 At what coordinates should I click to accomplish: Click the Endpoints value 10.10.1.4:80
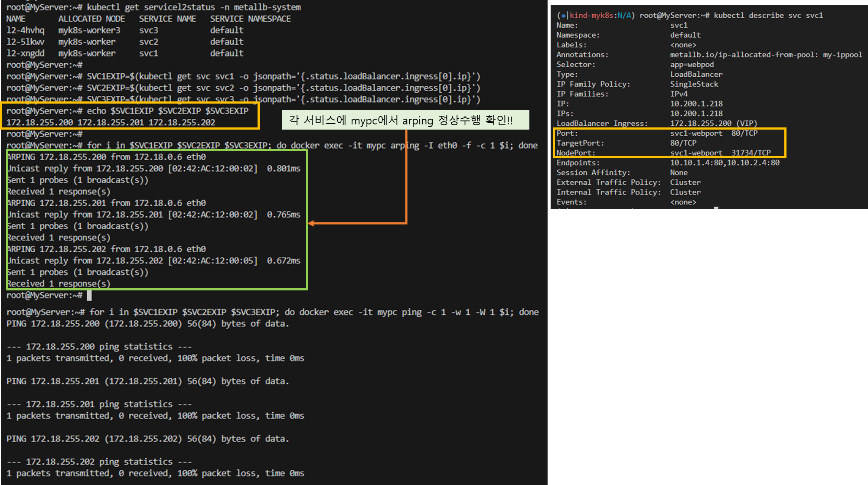[x=697, y=163]
